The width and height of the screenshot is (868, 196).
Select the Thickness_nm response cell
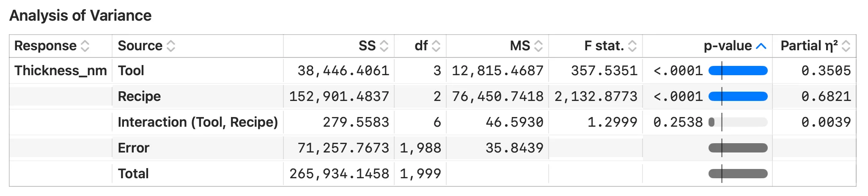60,71
